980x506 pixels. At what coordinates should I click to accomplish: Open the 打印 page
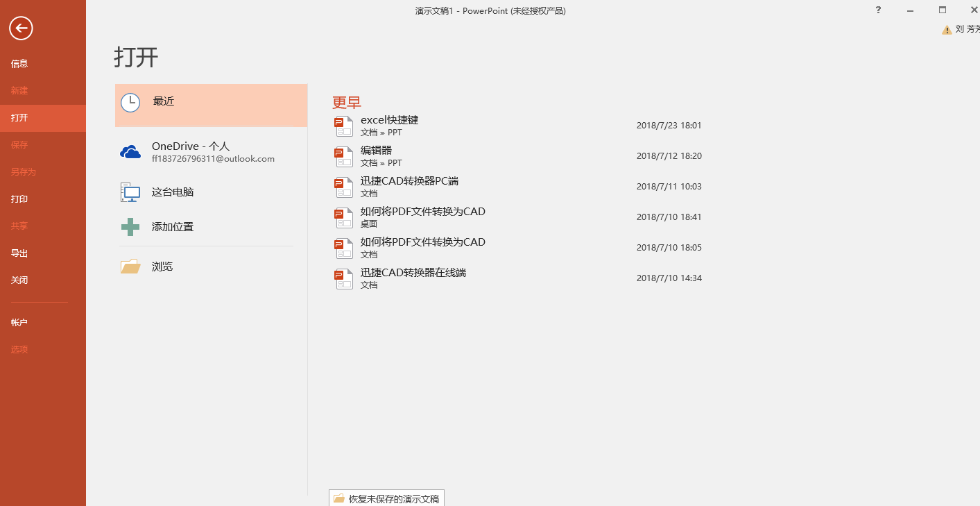[x=43, y=199]
